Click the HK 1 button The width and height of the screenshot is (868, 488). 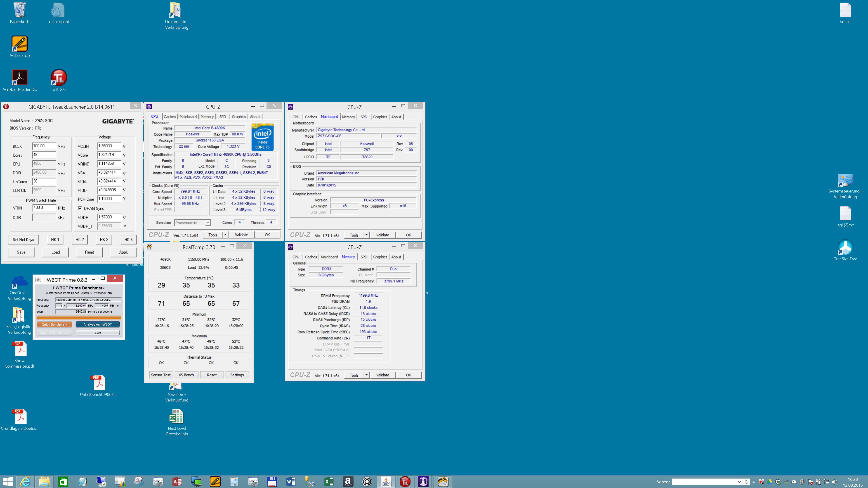coord(55,239)
